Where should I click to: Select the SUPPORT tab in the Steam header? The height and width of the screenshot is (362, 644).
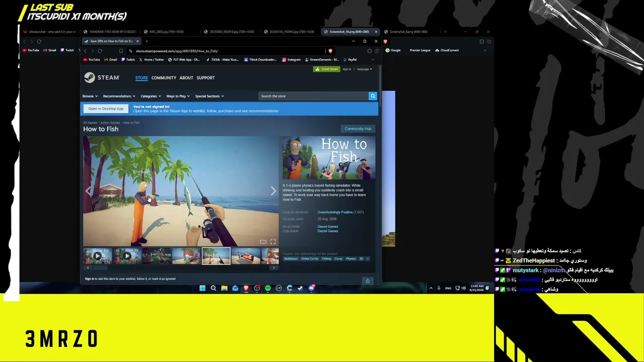tap(205, 78)
